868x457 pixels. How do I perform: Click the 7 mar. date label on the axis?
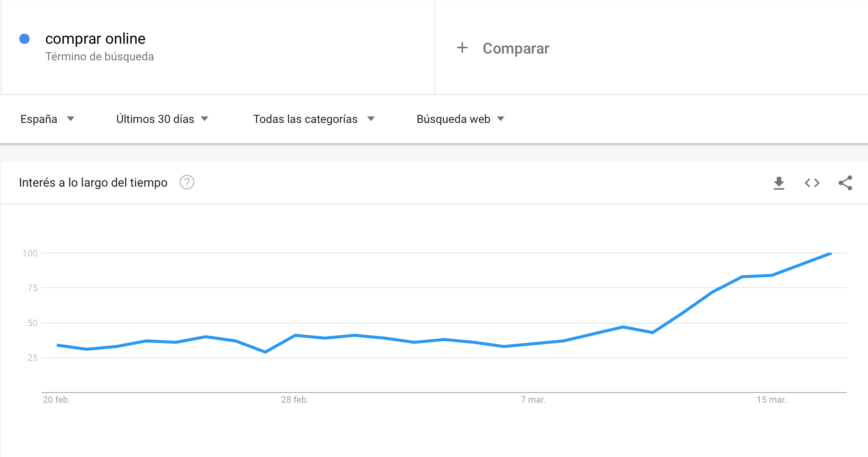(533, 400)
